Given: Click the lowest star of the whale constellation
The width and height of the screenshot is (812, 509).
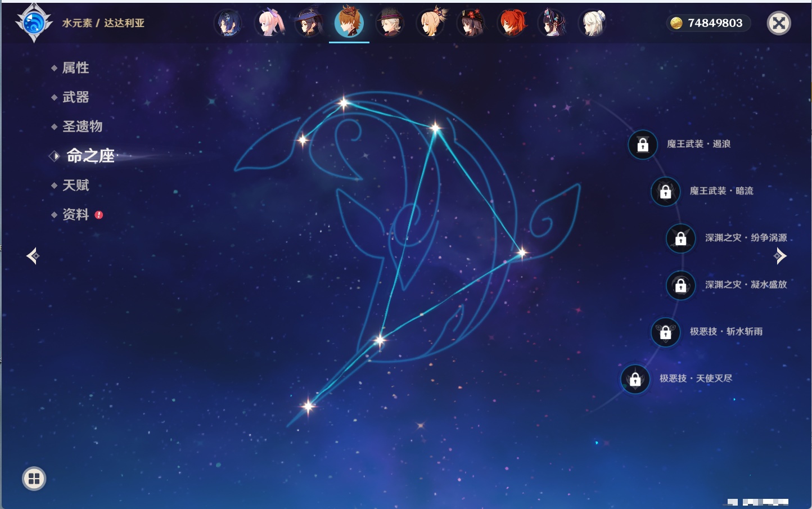Looking at the screenshot, I should point(308,406).
